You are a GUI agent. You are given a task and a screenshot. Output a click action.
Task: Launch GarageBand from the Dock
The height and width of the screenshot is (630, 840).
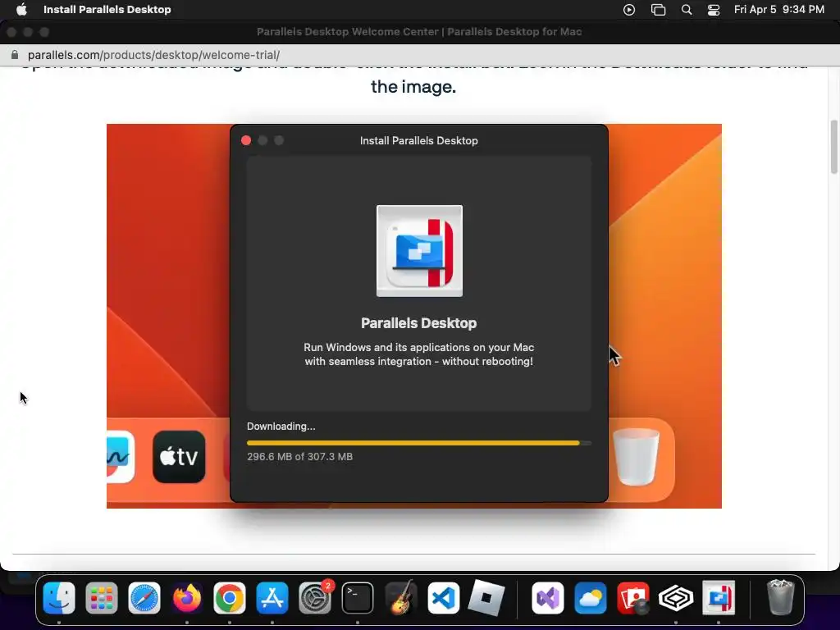400,598
